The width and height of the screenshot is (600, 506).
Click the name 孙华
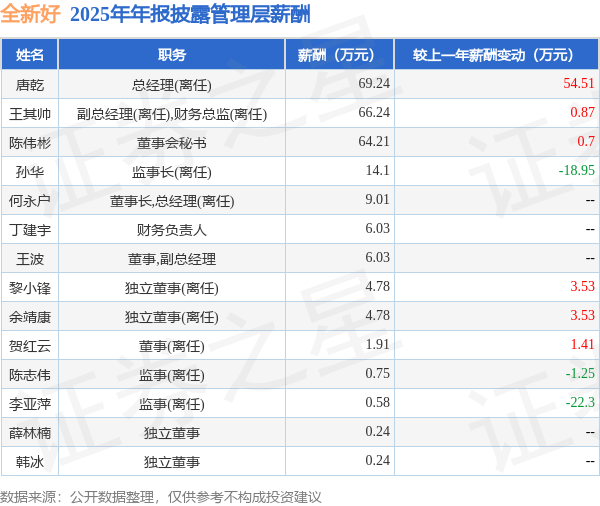[x=30, y=172]
